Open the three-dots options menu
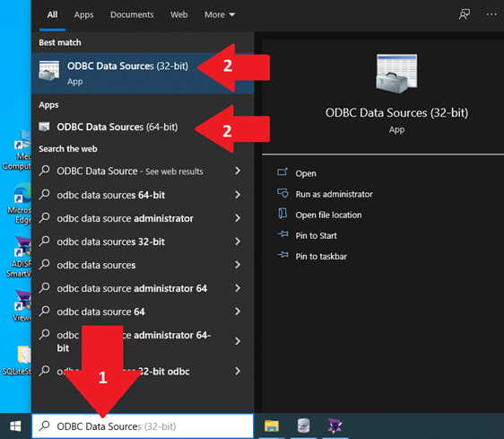Viewport: 504px width, 439px height. pyautogui.click(x=491, y=14)
